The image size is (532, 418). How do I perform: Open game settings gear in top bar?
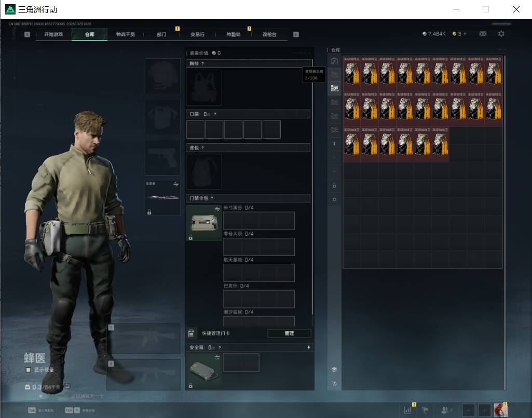click(501, 34)
